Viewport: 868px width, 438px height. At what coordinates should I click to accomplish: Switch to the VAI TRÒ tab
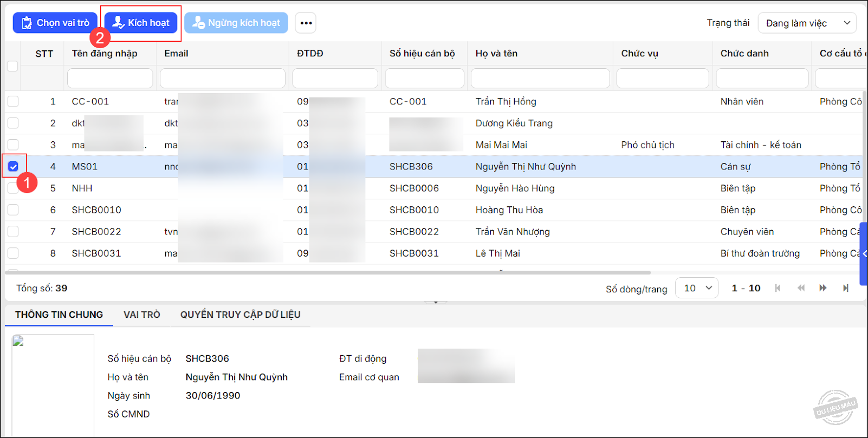coord(142,315)
